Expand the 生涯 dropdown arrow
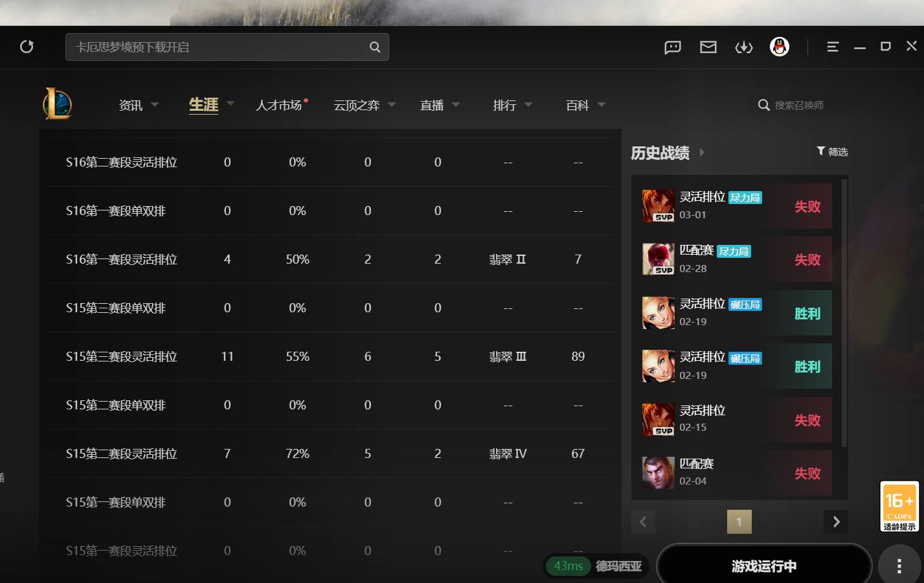Image resolution: width=924 pixels, height=583 pixels. (231, 104)
